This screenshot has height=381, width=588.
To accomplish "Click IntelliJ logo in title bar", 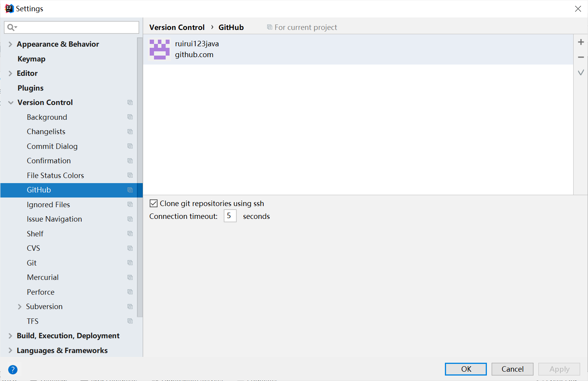I will pos(9,9).
